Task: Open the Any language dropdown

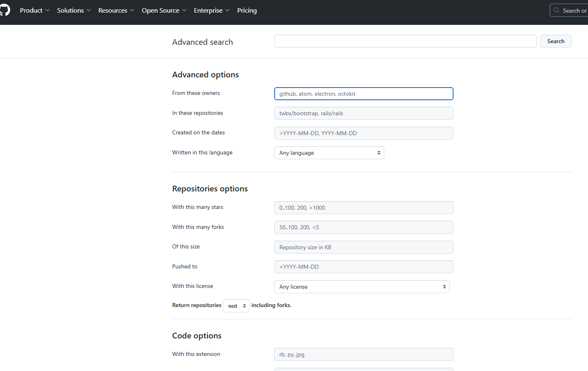Action: point(329,153)
